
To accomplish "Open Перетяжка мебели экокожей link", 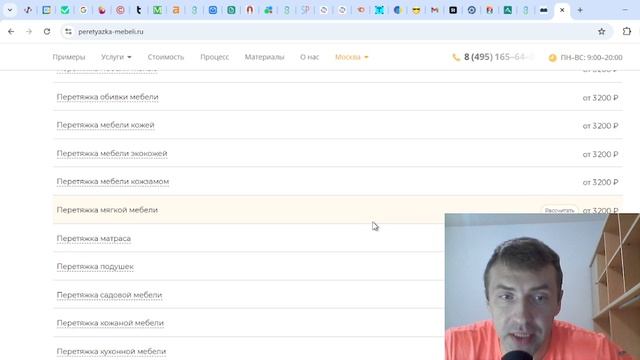I will coord(112,153).
